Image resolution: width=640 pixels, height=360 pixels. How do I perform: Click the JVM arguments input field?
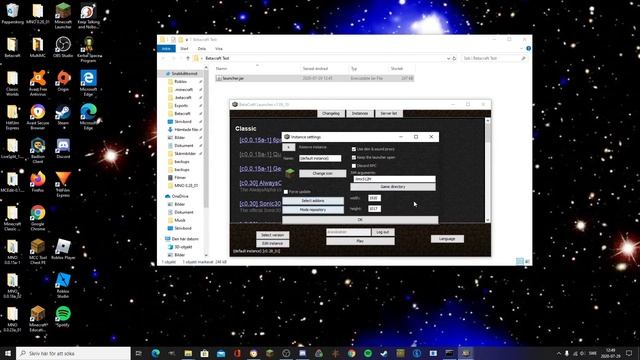(394, 179)
